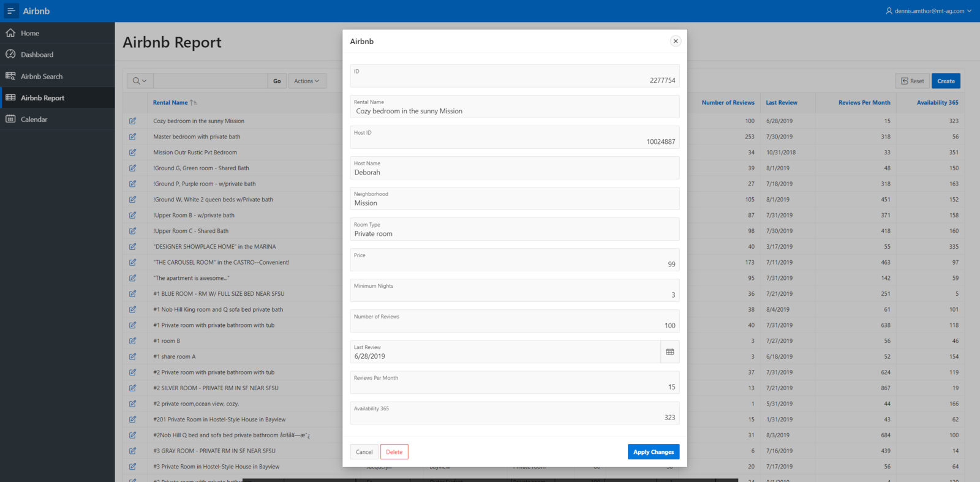Click the hamburger navigation menu icon

pos(11,11)
